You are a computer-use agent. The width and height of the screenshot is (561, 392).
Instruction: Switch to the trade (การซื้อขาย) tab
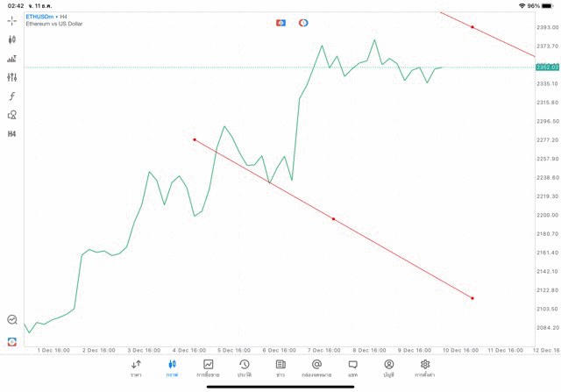[208, 367]
